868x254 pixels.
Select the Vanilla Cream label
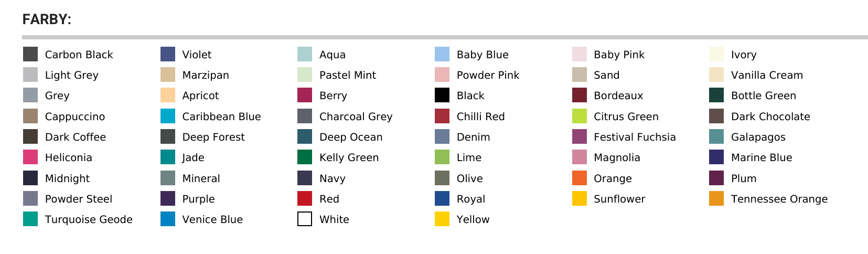coord(767,75)
